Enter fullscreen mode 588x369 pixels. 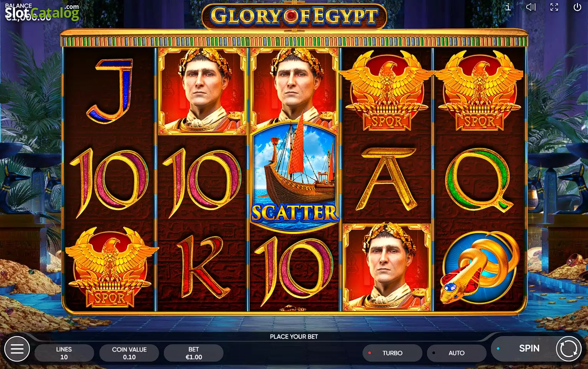tap(554, 7)
